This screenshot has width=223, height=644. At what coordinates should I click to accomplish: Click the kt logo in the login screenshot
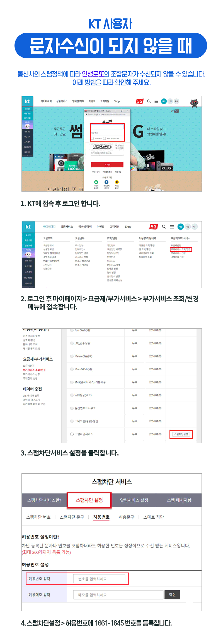click(27, 101)
